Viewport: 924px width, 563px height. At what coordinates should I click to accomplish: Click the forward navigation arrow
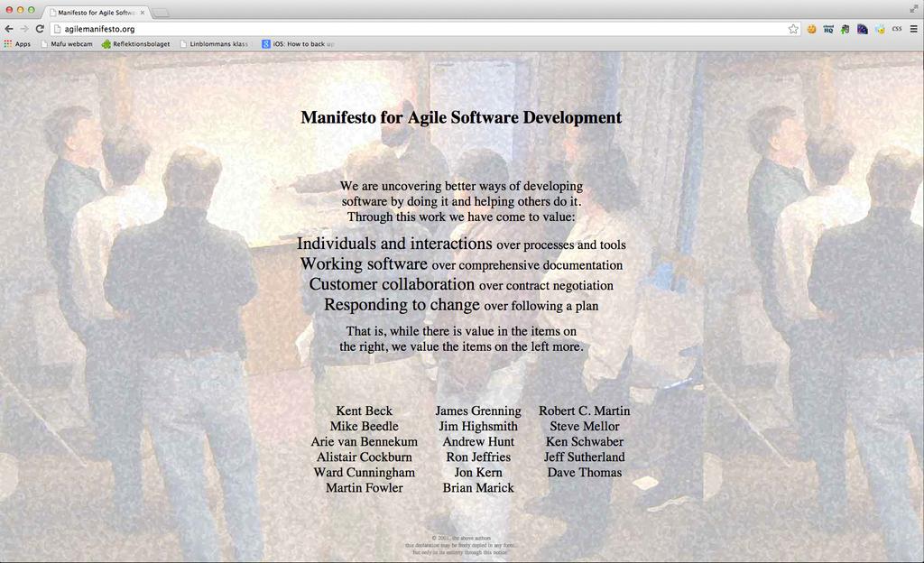tap(24, 29)
